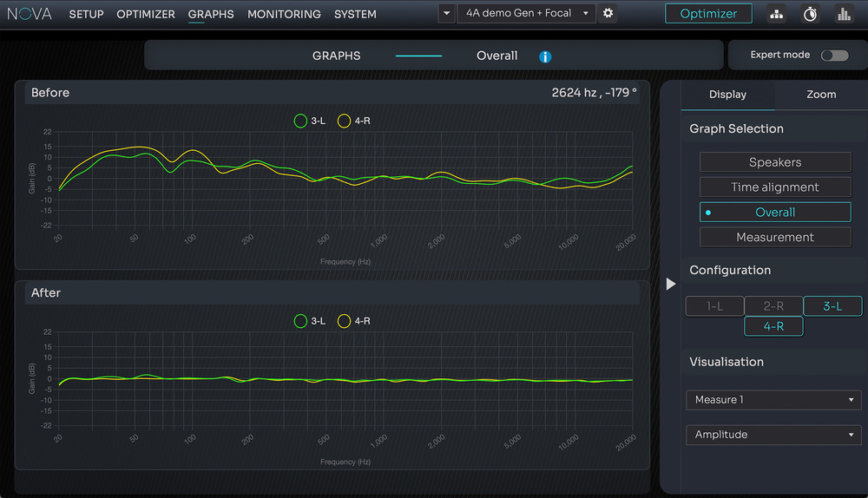Image resolution: width=868 pixels, height=498 pixels.
Task: Click the GRAPHS breadcrumb label
Action: [x=336, y=56]
